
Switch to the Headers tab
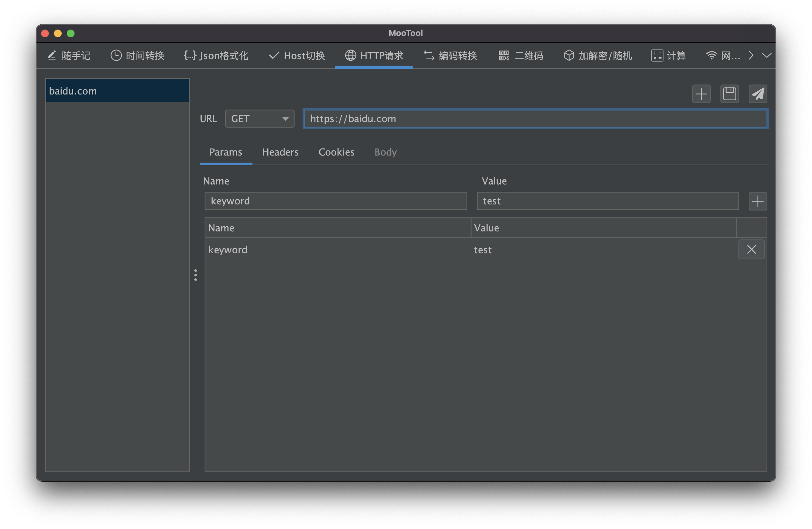tap(280, 152)
